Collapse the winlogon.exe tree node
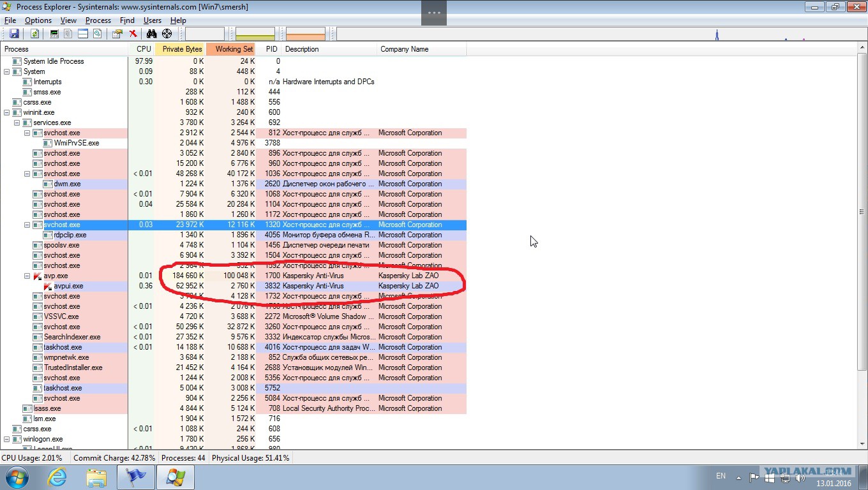The image size is (868, 490). 6,439
